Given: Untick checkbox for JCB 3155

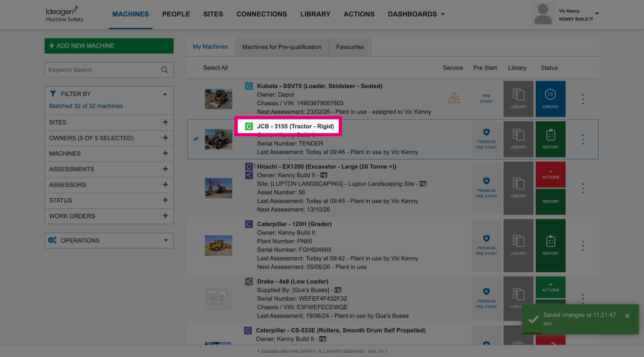Looking at the screenshot, I should tap(196, 139).
